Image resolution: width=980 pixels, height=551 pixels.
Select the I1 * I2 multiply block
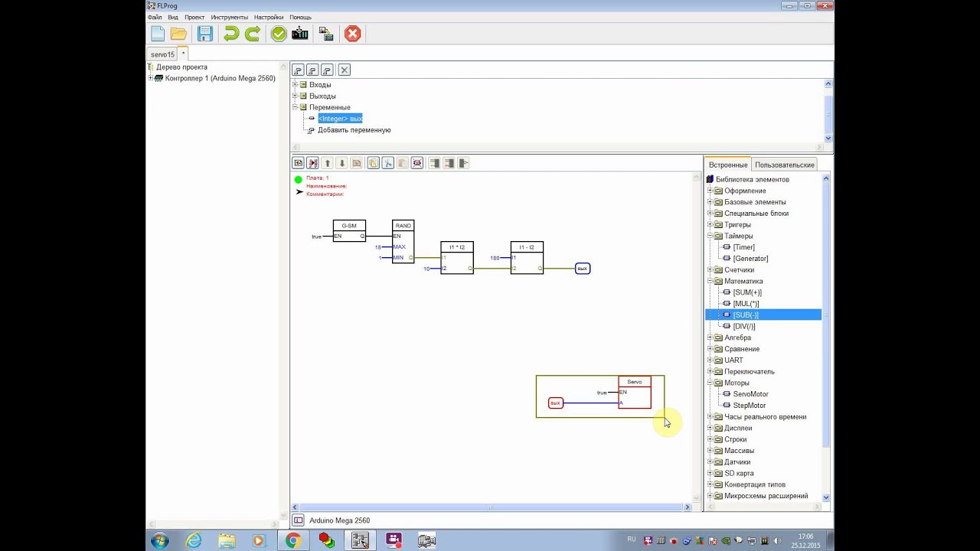[456, 258]
